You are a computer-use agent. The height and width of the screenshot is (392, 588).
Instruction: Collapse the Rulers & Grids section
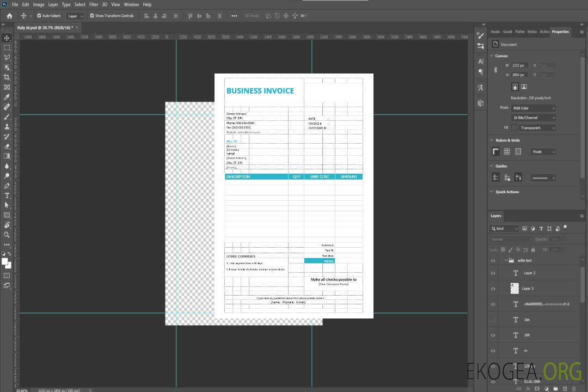tap(492, 140)
